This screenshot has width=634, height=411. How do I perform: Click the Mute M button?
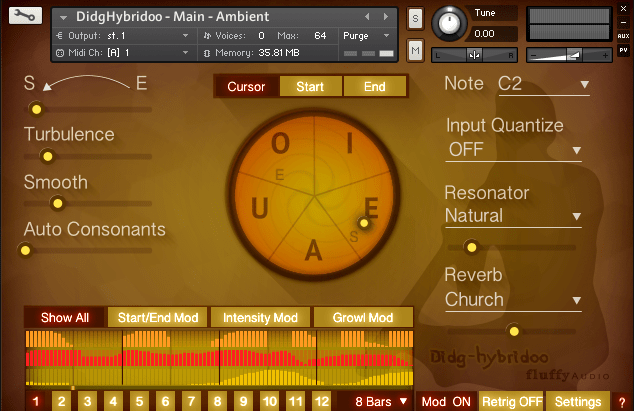click(415, 51)
